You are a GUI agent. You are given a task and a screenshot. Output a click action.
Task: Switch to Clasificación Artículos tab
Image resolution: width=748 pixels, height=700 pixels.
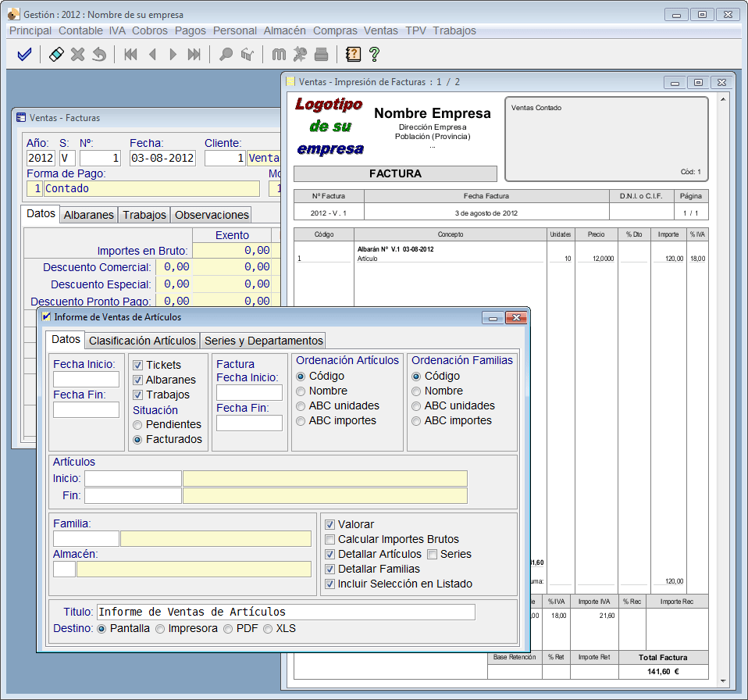click(142, 341)
